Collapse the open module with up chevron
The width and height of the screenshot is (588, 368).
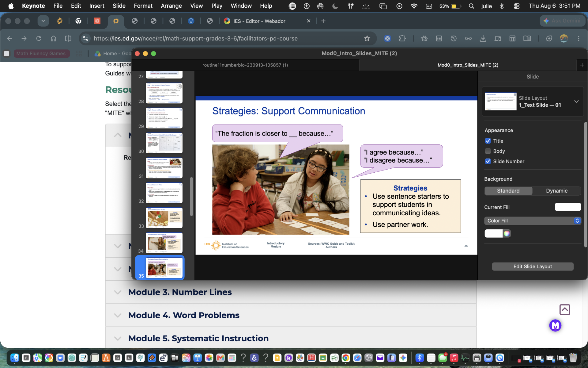118,135
